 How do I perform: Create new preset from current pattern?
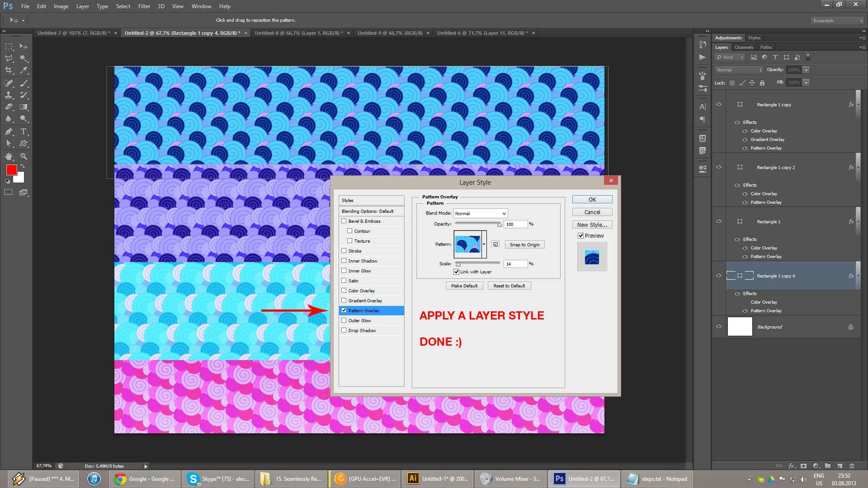point(495,244)
